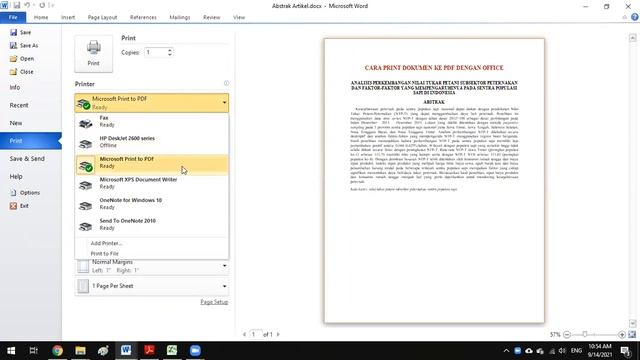Click the printer properties info icon
Screen dimensions: 640x360
tap(226, 83)
